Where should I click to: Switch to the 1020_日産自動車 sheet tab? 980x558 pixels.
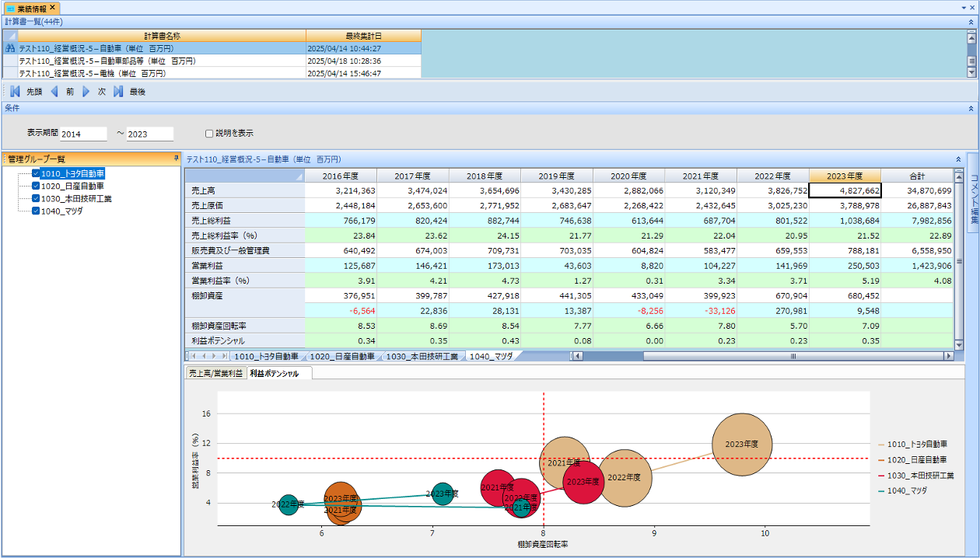342,356
